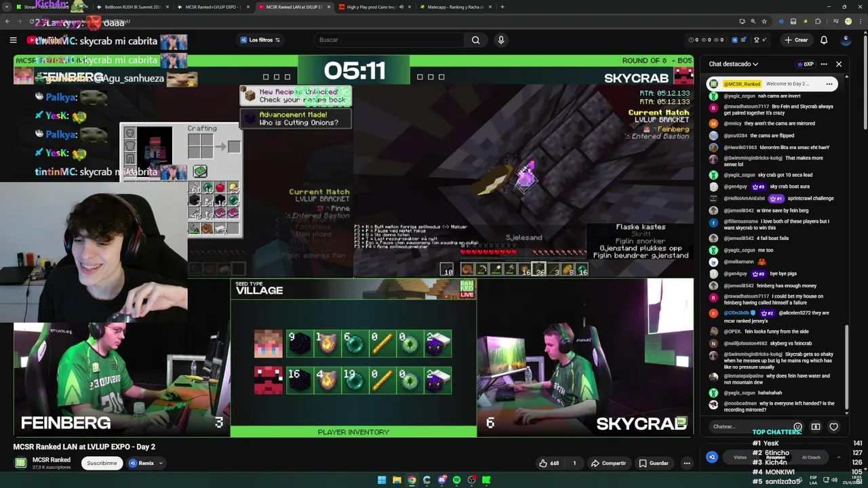Click the 0XP crown badge
868x488 pixels.
(804, 64)
